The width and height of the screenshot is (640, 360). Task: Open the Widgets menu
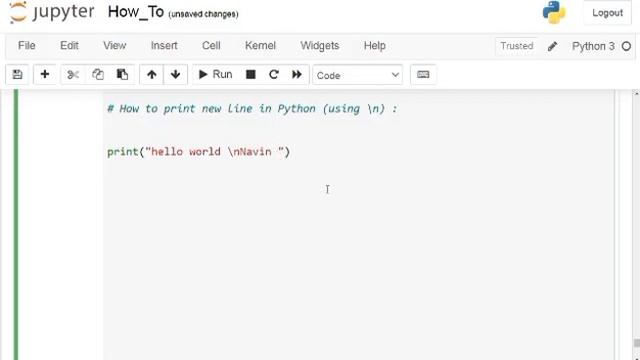(x=320, y=46)
